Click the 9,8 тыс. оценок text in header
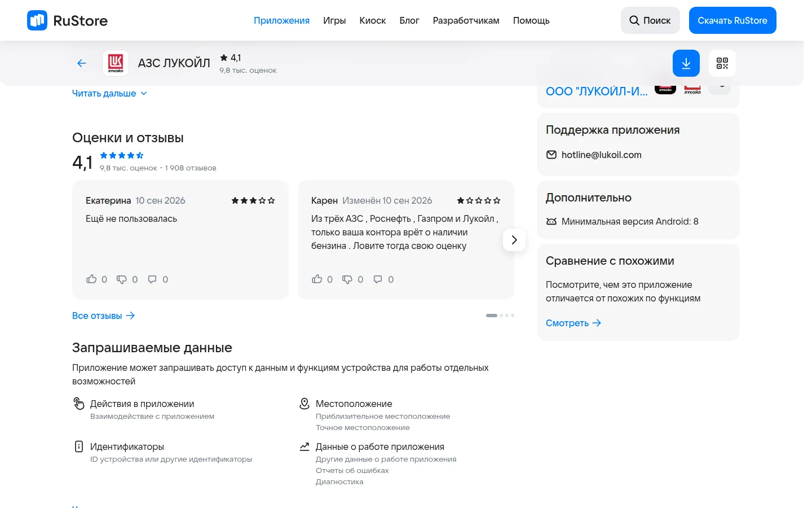812x508 pixels. (x=248, y=71)
